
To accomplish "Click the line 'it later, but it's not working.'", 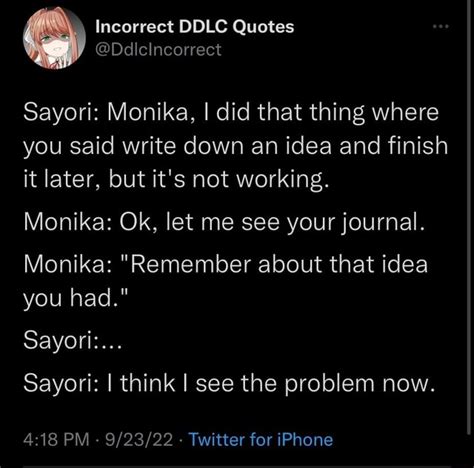I will (x=176, y=180).
